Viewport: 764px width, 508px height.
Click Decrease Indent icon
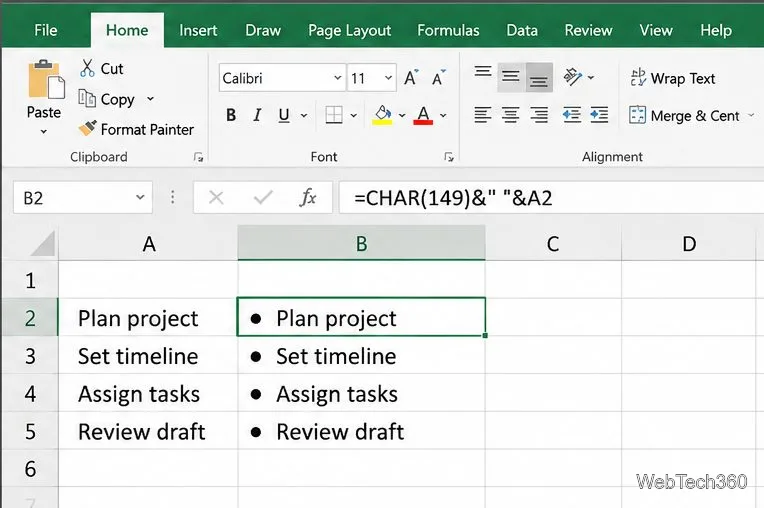tap(572, 115)
